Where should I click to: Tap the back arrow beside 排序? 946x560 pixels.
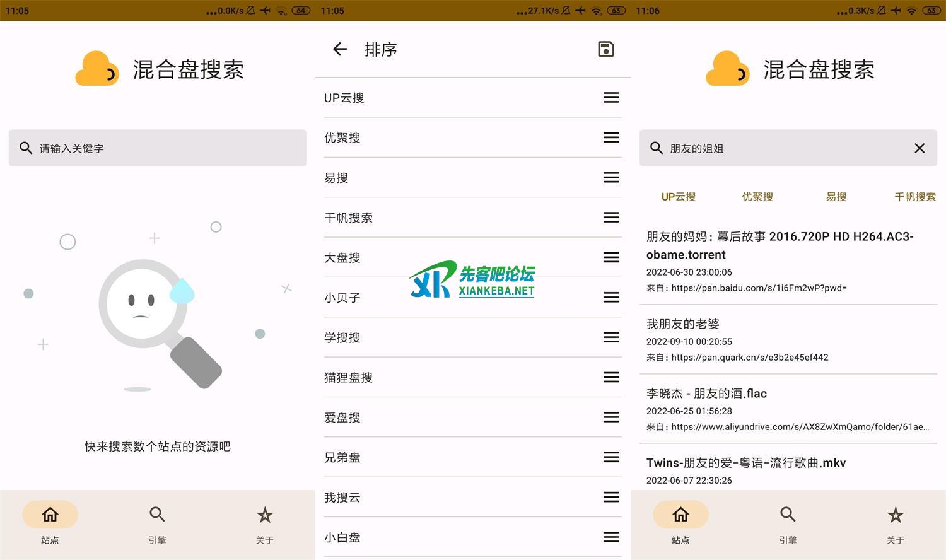coord(340,49)
